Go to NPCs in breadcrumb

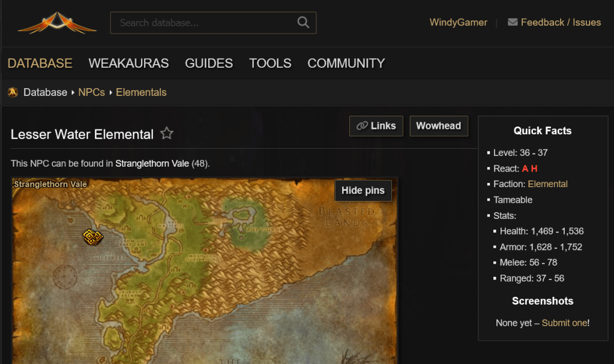click(91, 92)
